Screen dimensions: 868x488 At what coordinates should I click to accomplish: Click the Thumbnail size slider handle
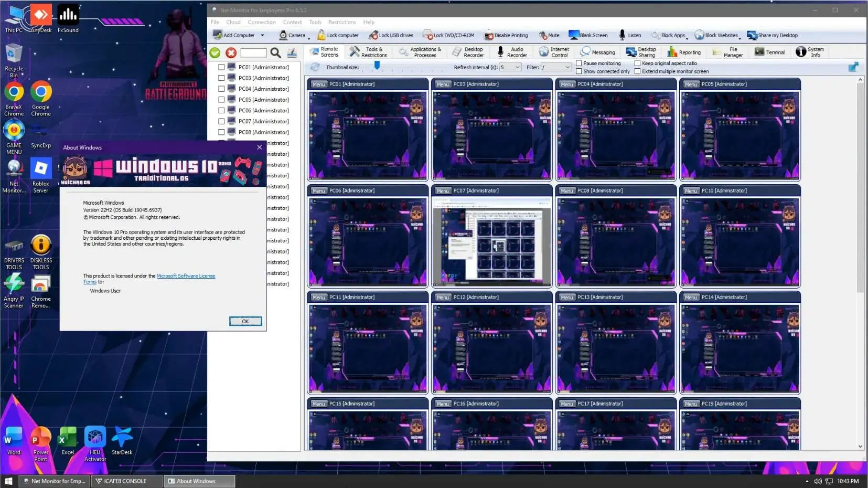[x=377, y=66]
